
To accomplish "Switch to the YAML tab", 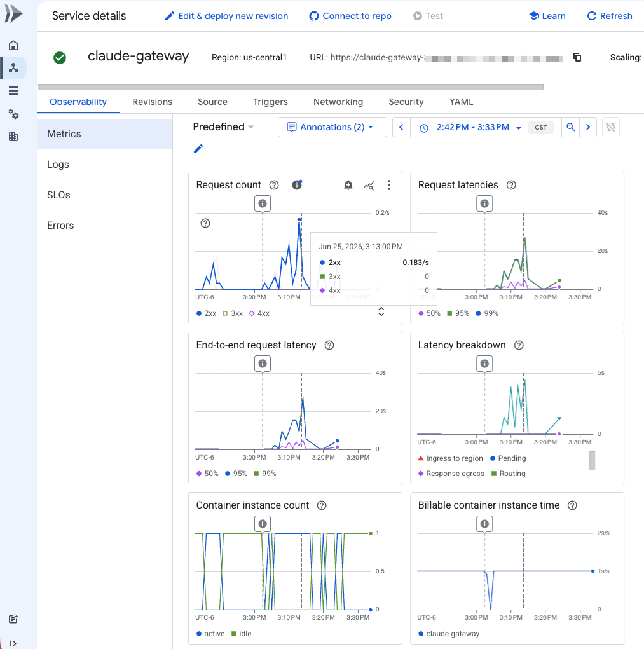I will [461, 102].
